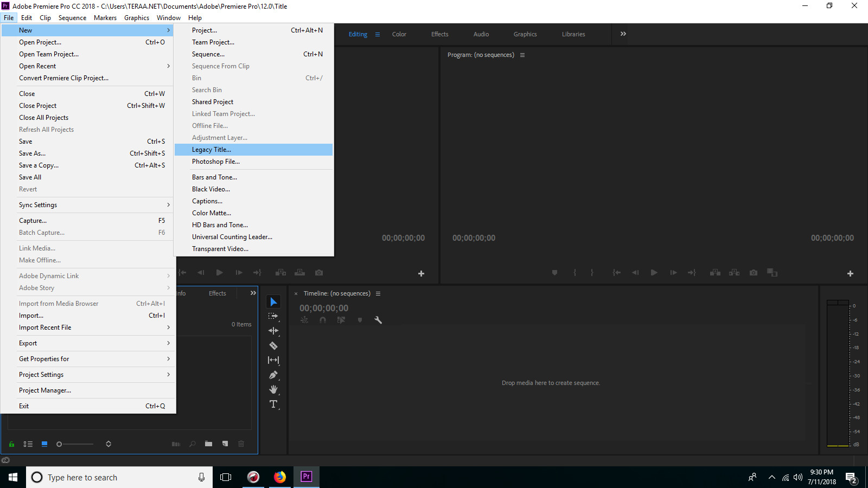Viewport: 868px width, 488px height.
Task: Click New Item icon in Project panel
Action: click(225, 444)
